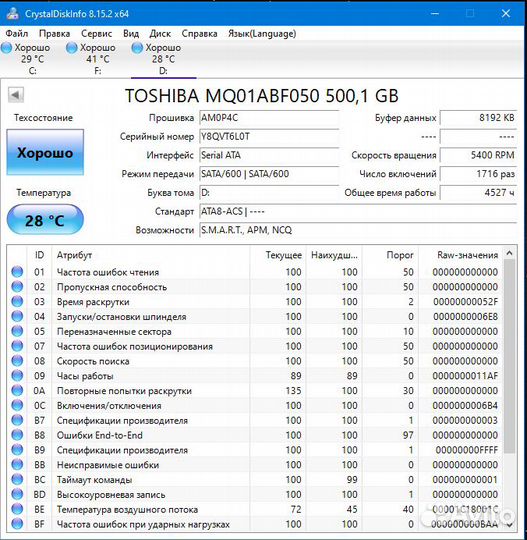Click blue status icon for attribute 08
The image size is (527, 540).
[17, 361]
